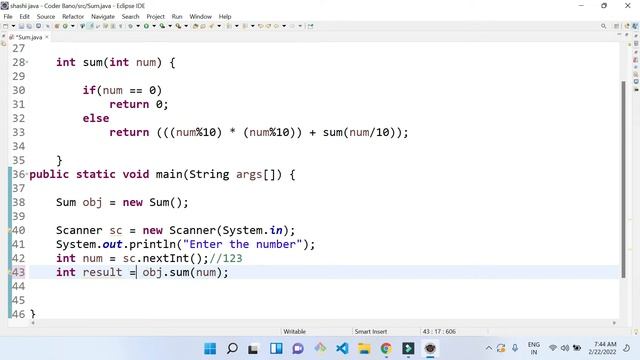This screenshot has height=360, width=640.
Task: Click the green Run toolbar button
Action: coord(146,26)
